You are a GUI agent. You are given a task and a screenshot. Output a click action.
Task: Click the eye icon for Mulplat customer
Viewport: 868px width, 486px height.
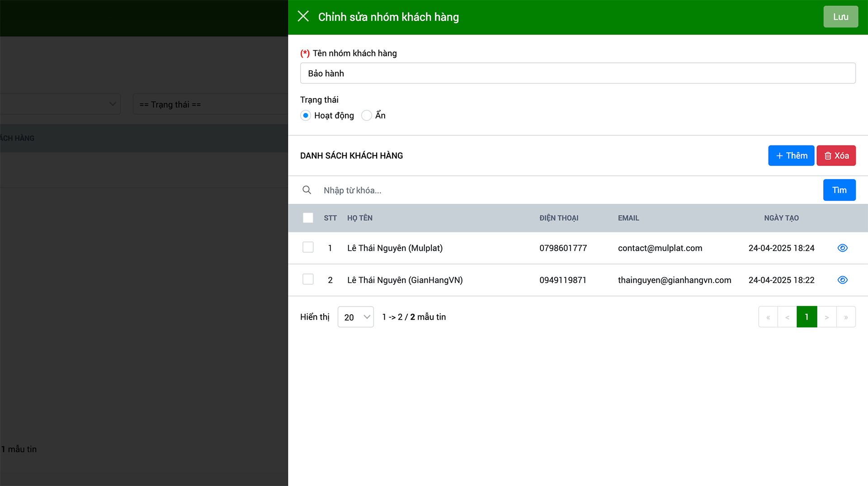point(842,248)
